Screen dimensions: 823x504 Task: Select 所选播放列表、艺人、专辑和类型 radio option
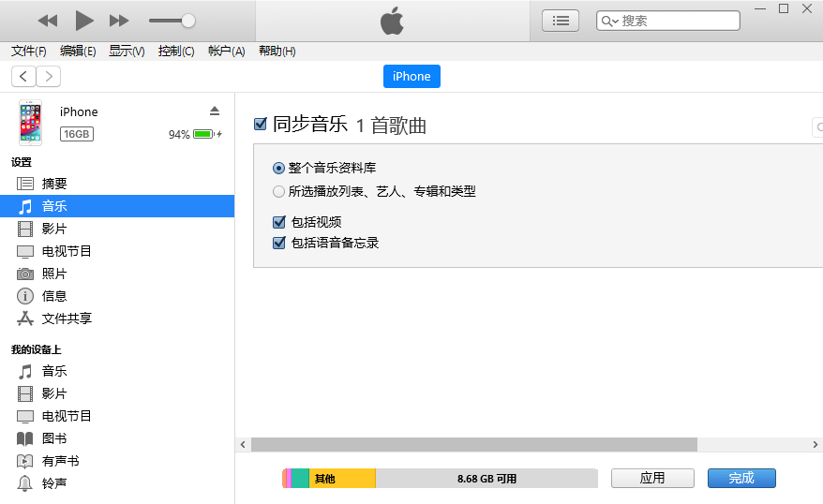(x=278, y=191)
